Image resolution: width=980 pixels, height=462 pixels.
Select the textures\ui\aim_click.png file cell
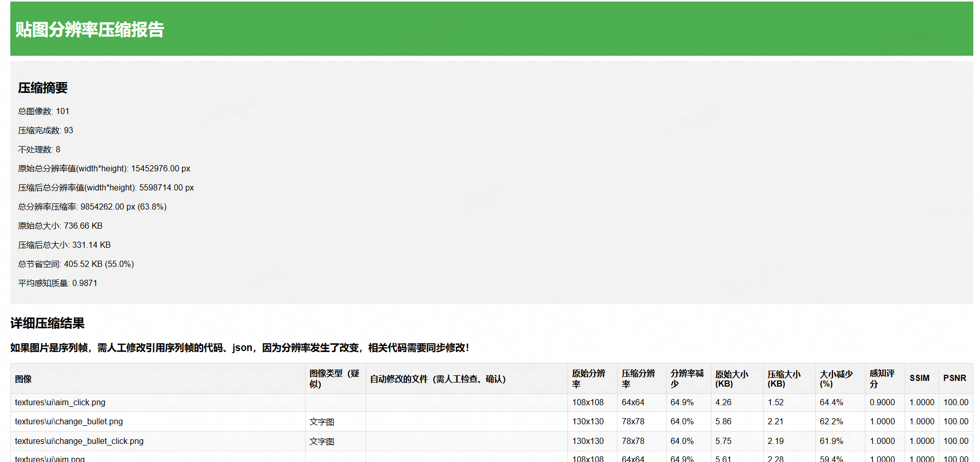click(60, 403)
